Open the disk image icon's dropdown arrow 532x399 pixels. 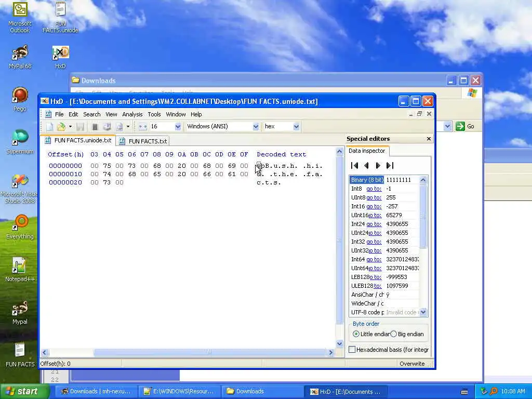[x=128, y=127]
